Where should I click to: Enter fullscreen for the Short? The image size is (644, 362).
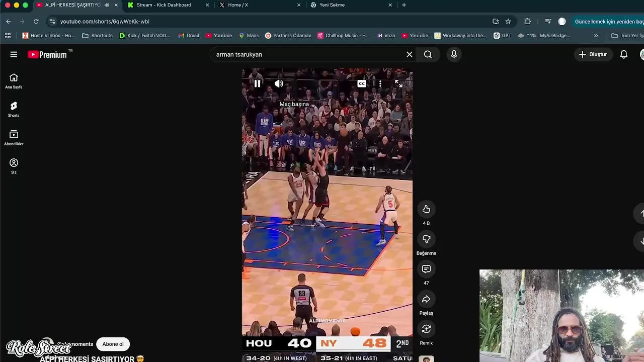(398, 83)
